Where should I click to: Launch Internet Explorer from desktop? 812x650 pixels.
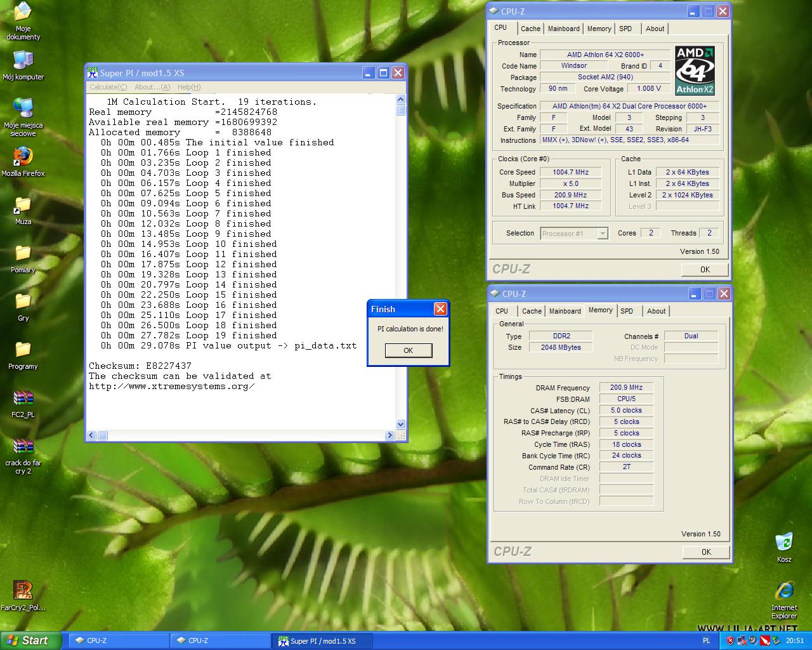784,592
